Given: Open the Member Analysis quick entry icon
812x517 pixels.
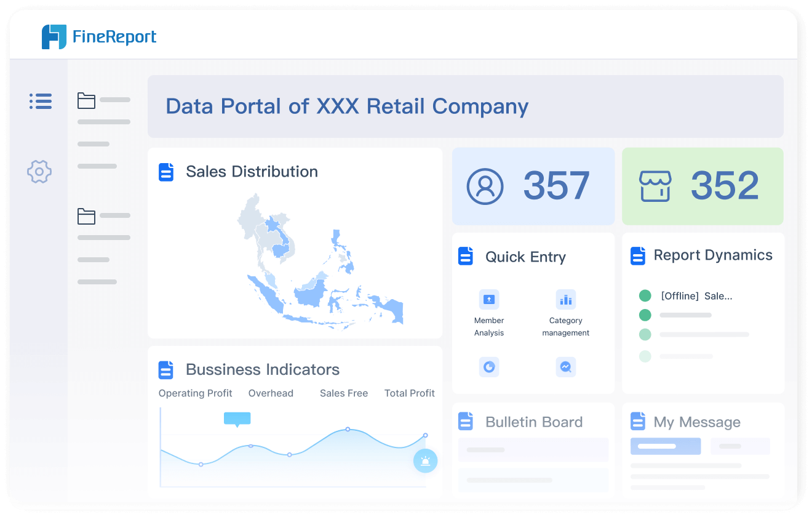Looking at the screenshot, I should [488, 299].
